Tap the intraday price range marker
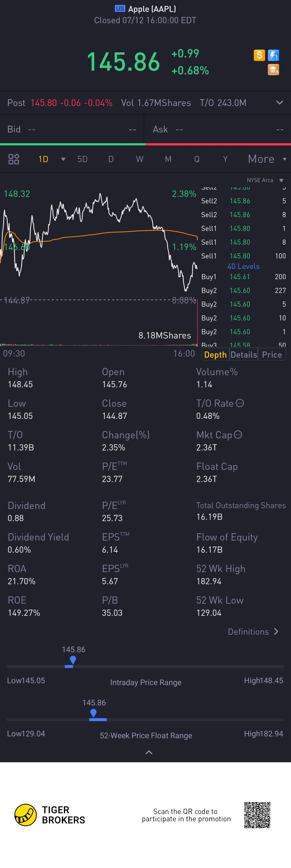This screenshot has height=868, width=291. coord(73,660)
